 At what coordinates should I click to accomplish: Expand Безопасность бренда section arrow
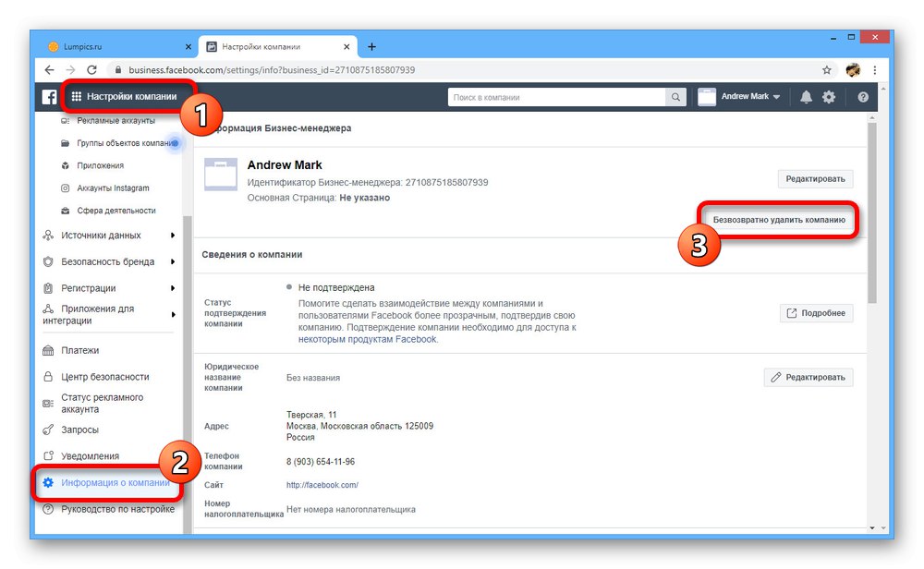173,261
